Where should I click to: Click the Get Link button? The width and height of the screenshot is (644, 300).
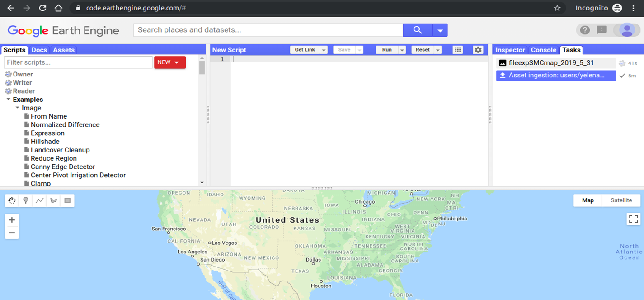click(x=305, y=50)
